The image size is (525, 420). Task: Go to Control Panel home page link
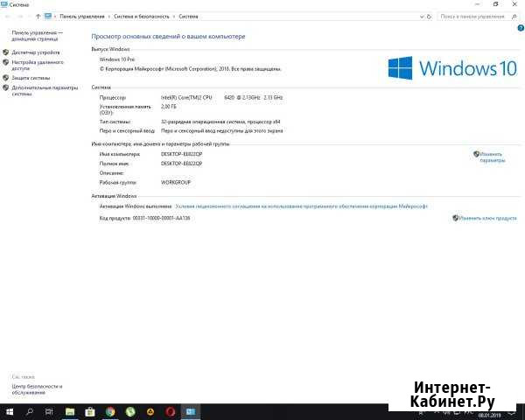(37, 36)
